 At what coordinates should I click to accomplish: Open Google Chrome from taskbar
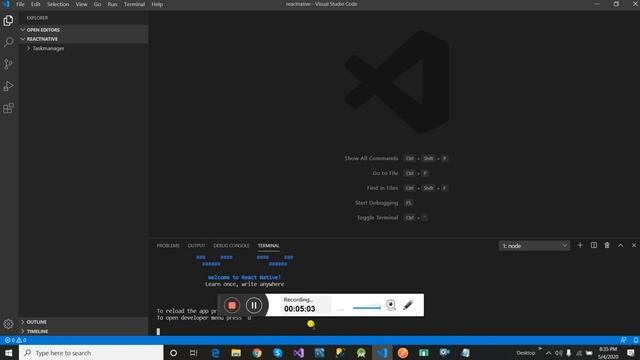tap(257, 353)
